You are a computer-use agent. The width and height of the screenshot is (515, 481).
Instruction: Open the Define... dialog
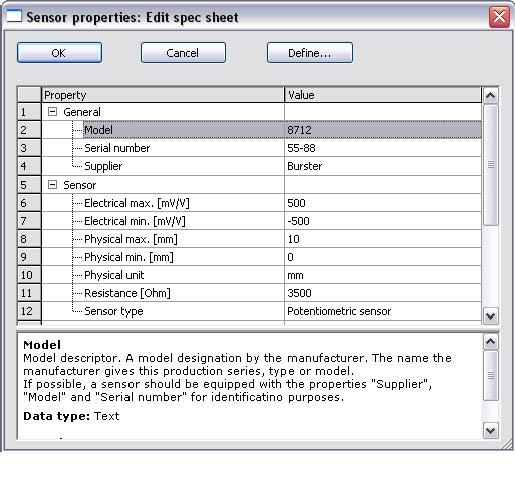click(x=310, y=53)
